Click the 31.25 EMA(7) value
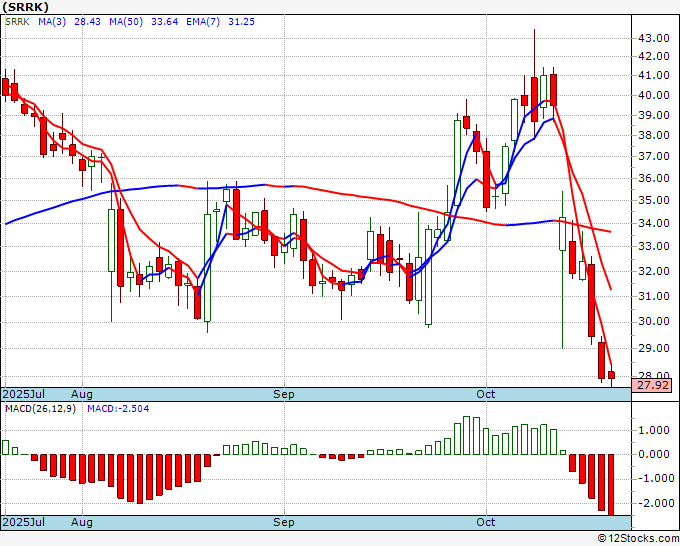 point(242,22)
